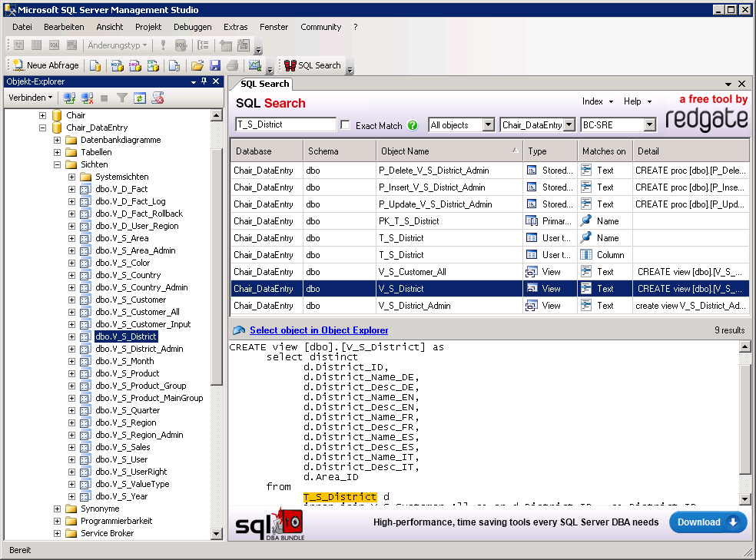This screenshot has height=560, width=756.
Task: Open the BC-SRE server dropdown
Action: [650, 125]
